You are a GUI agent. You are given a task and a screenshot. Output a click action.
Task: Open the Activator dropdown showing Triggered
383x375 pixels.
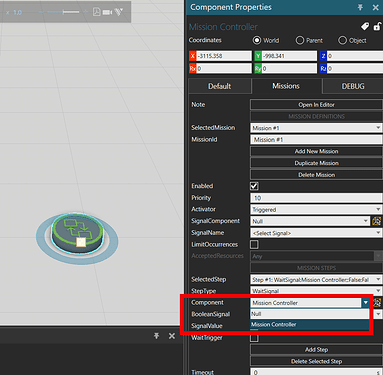pyautogui.click(x=316, y=209)
